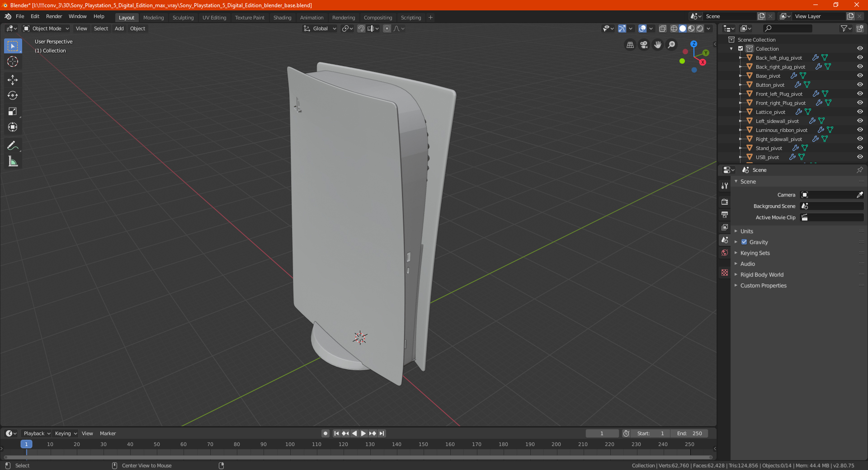Viewport: 868px width, 470px height.
Task: Open the Keying dropdown in timeline
Action: [66, 433]
